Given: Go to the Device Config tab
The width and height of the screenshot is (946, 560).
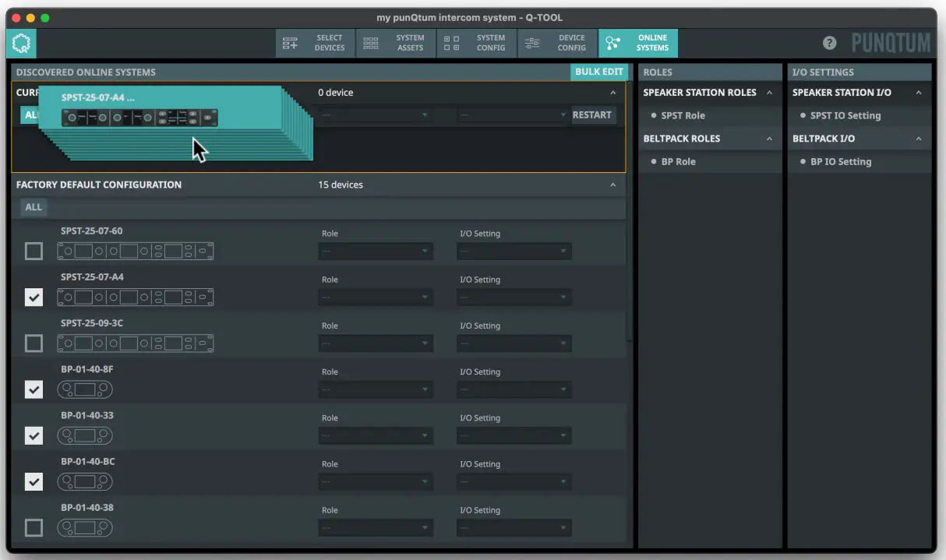Looking at the screenshot, I should 557,43.
